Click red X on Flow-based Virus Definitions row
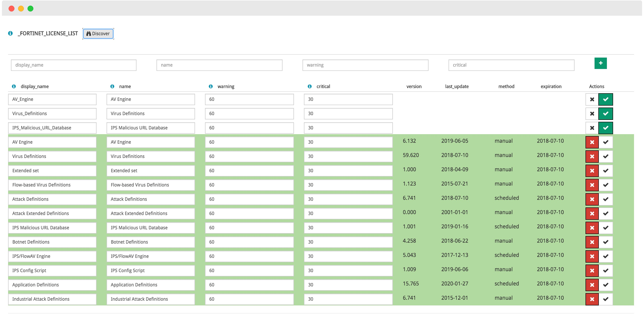Viewport: 644px width, 314px height. (x=592, y=185)
